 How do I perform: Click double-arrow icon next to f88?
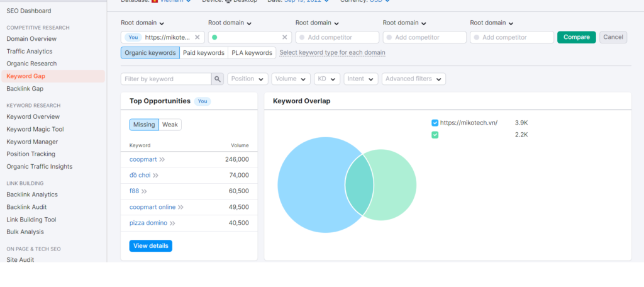coord(144,191)
